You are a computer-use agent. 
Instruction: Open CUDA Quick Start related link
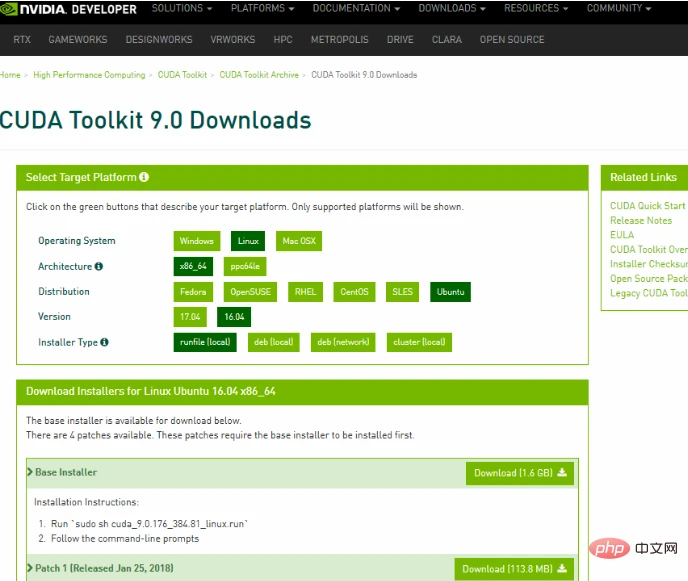[x=648, y=206]
